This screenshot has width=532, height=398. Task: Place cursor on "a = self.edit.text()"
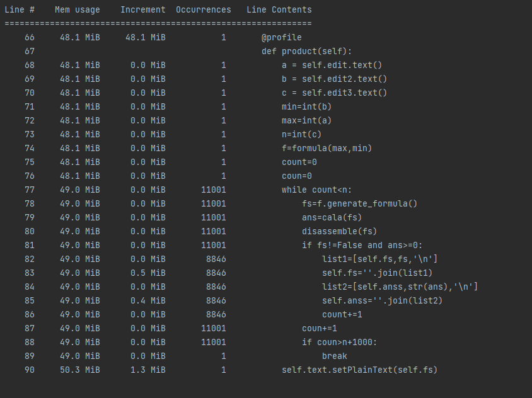[x=332, y=65]
